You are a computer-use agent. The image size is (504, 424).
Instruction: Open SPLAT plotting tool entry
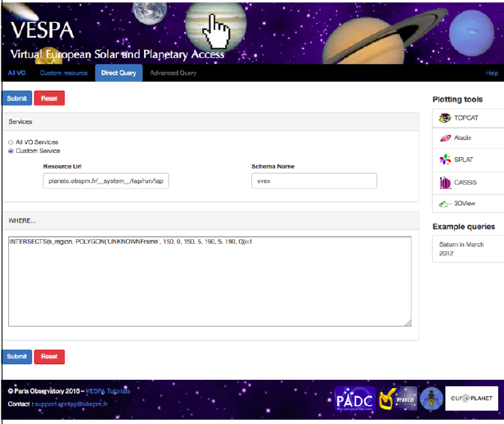tap(468, 160)
